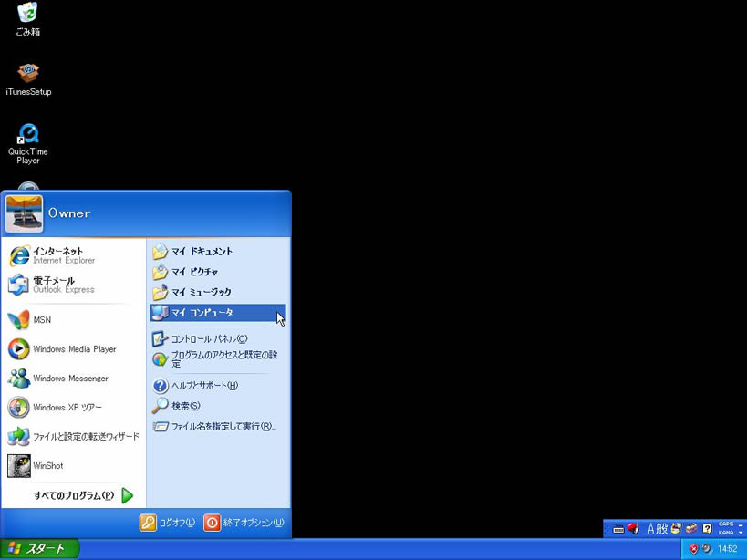Open the マイ ピクチャ folder
The width and height of the screenshot is (747, 560).
[x=218, y=272]
